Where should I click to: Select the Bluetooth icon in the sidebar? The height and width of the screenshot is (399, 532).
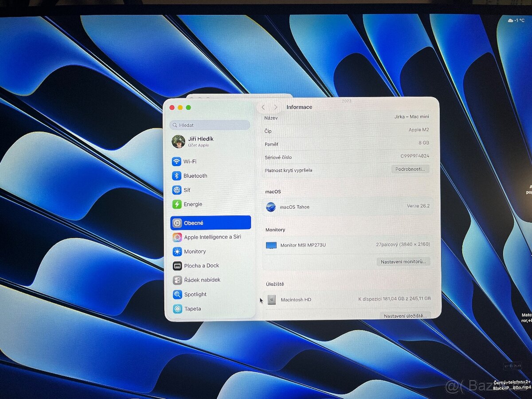178,176
